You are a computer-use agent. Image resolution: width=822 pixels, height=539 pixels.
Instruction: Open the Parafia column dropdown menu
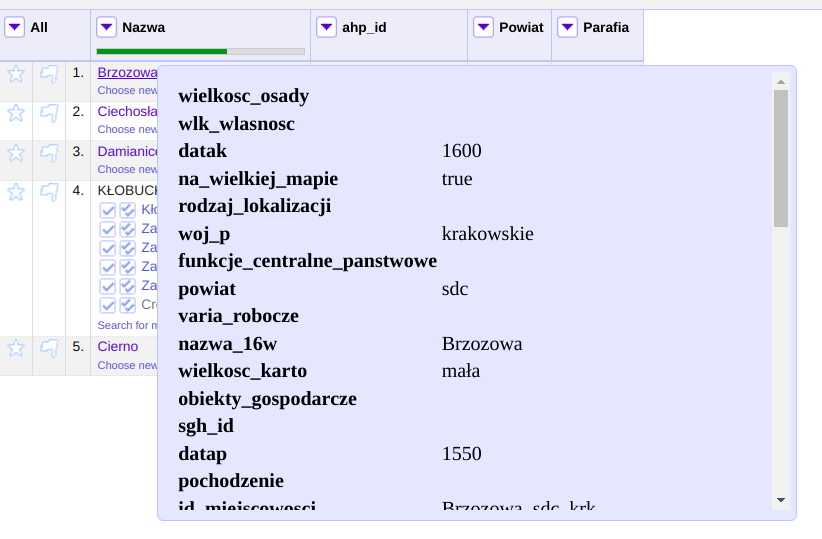pyautogui.click(x=567, y=27)
